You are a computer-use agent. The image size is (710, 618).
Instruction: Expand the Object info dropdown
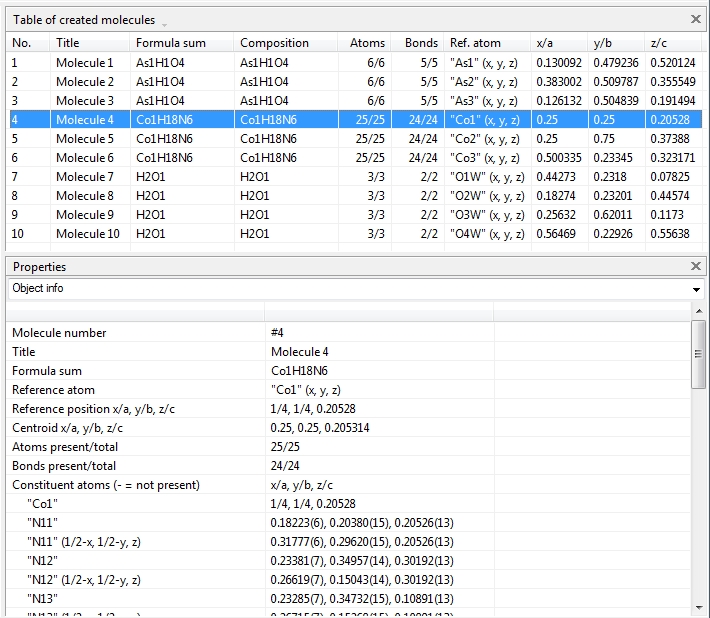[696, 289]
